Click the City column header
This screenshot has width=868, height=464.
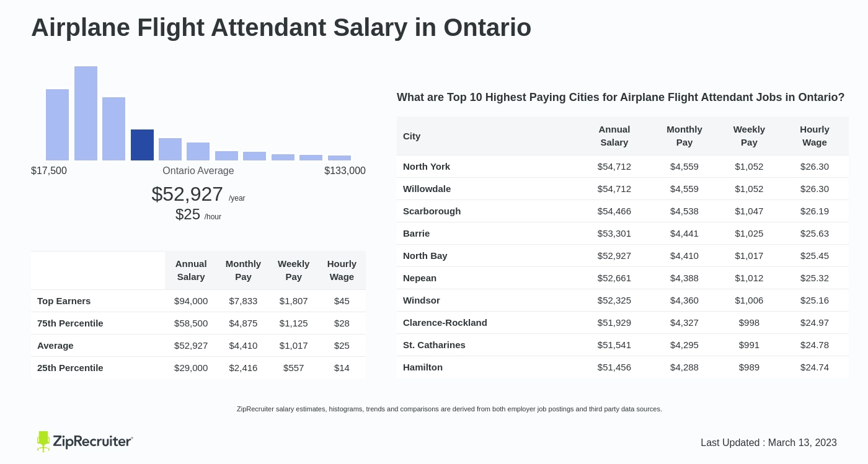tap(412, 136)
